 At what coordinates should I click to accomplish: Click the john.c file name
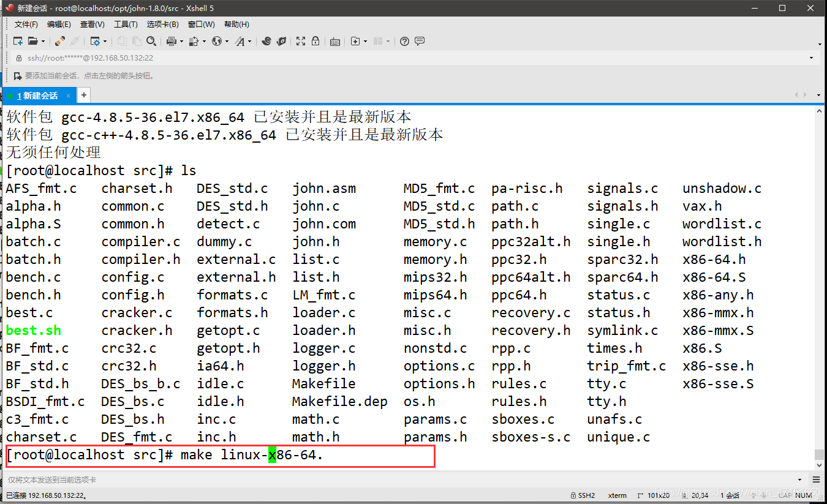(x=316, y=206)
